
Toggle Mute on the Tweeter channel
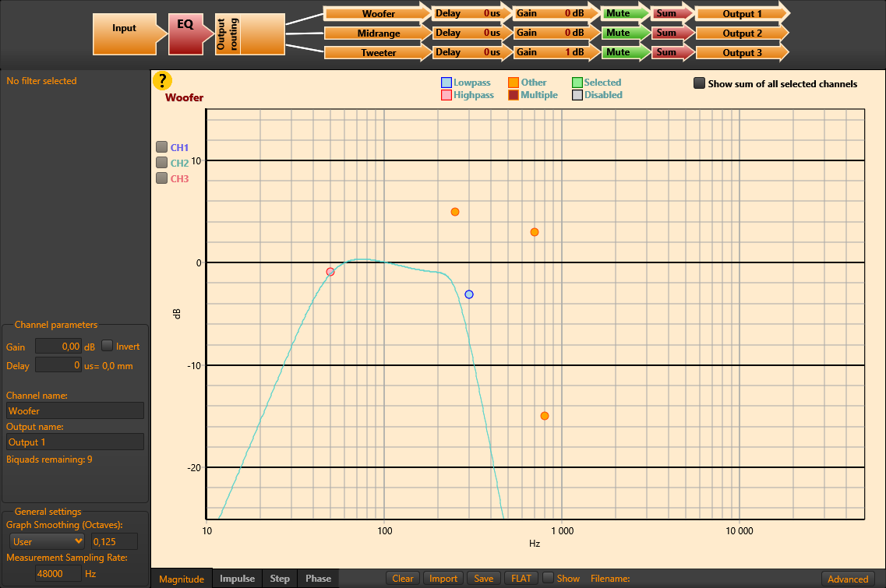624,52
